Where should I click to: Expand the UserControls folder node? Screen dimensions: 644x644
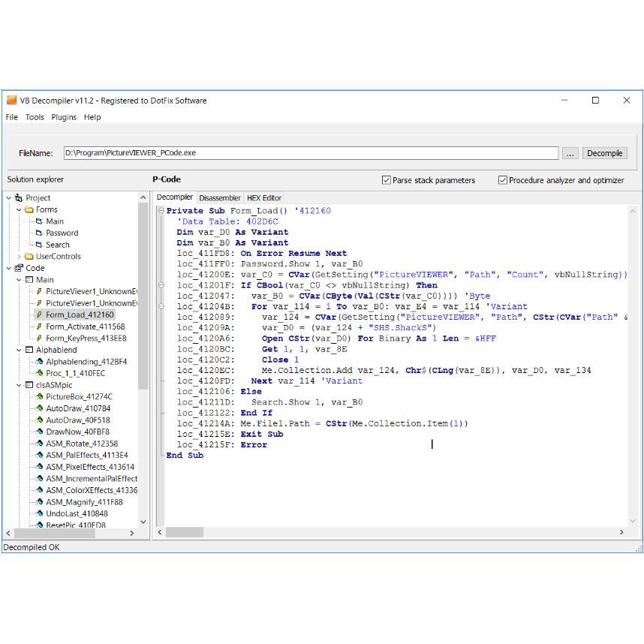pos(19,256)
